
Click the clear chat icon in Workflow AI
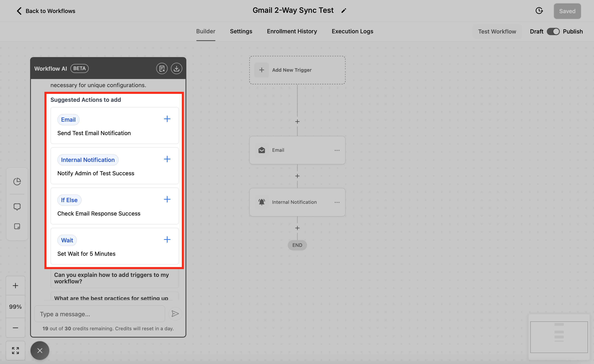[x=162, y=69]
